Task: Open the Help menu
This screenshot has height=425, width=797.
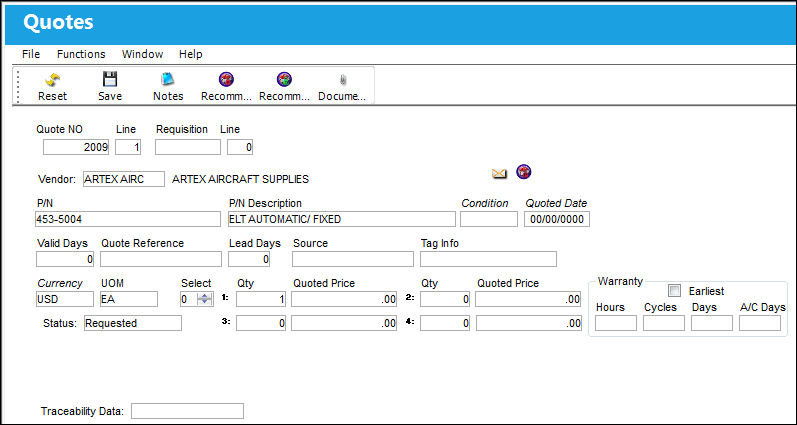Action: tap(191, 54)
